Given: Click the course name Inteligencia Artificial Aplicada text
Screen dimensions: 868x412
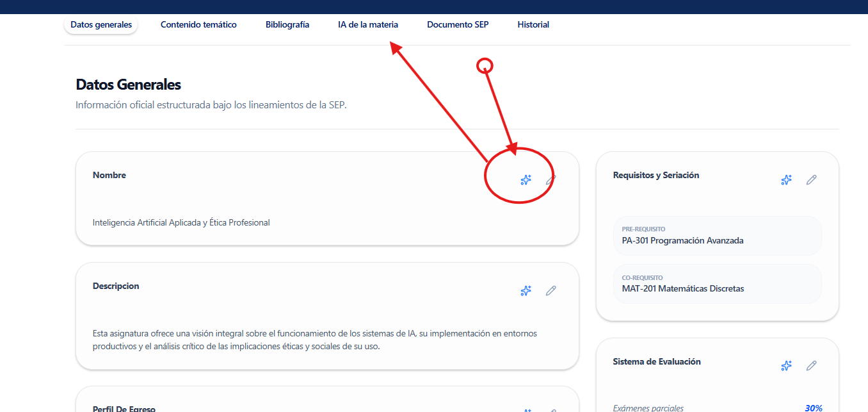Looking at the screenshot, I should pos(181,223).
